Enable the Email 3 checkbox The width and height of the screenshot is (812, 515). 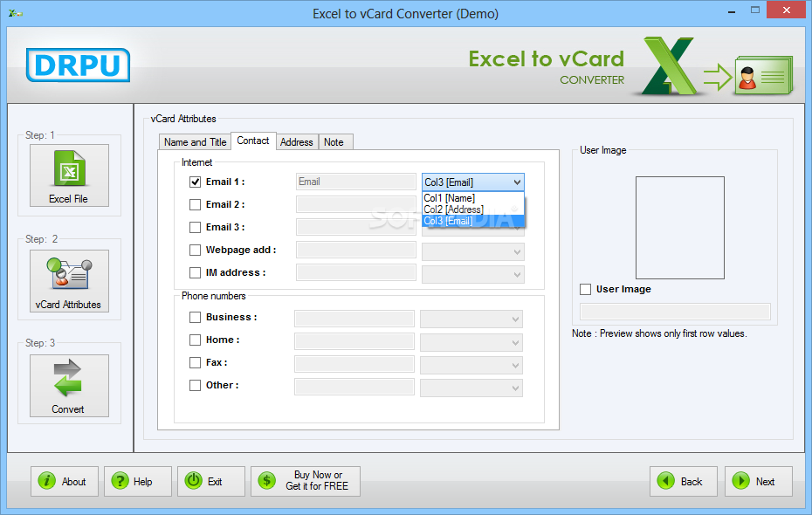(x=196, y=227)
